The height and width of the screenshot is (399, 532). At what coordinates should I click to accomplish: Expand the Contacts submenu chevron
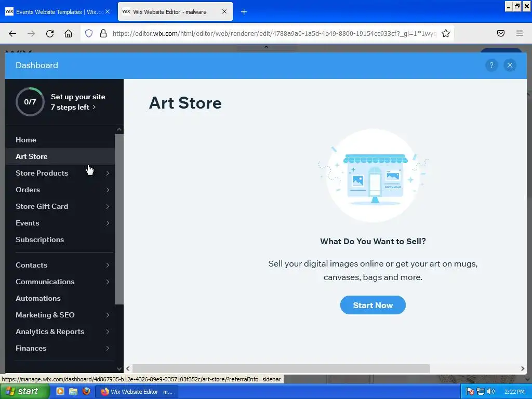(108, 265)
